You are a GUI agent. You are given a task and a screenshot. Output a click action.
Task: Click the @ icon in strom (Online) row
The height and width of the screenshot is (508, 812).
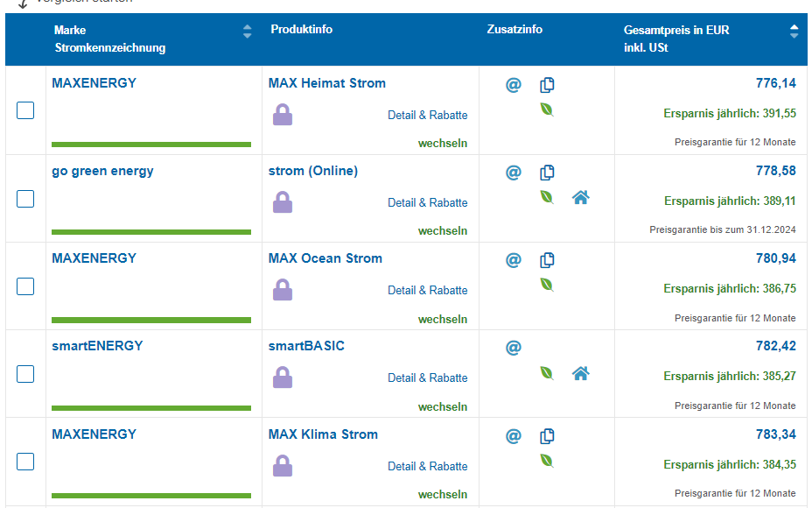click(x=514, y=172)
